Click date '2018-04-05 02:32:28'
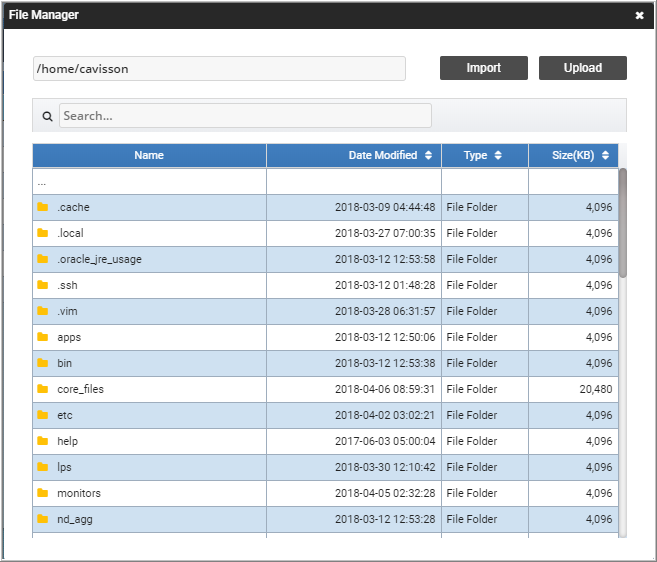Screen dimensions: 657x562 tap(385, 493)
